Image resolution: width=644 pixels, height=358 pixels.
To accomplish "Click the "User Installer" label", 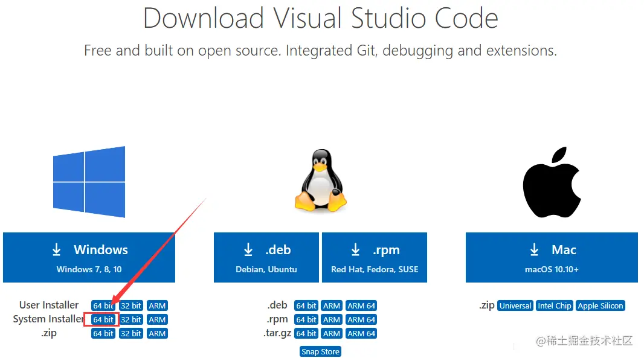I will tap(49, 305).
